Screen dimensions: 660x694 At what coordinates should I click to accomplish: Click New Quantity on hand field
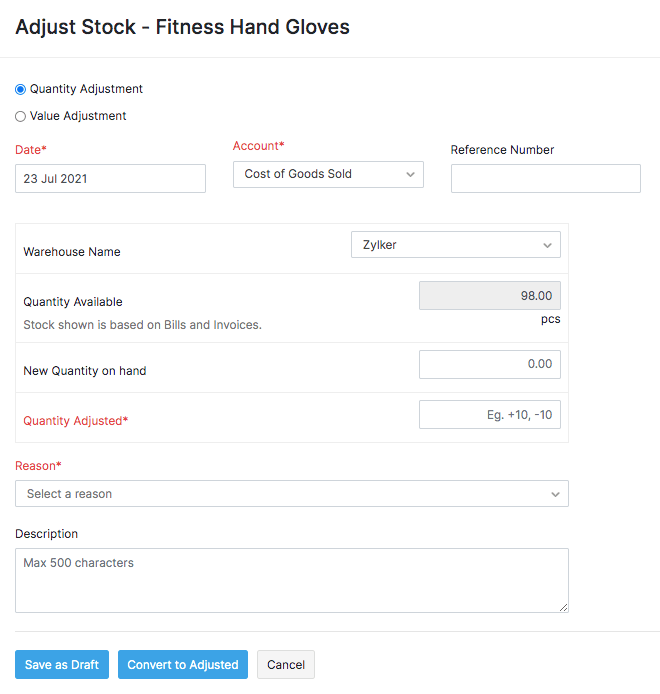(489, 364)
